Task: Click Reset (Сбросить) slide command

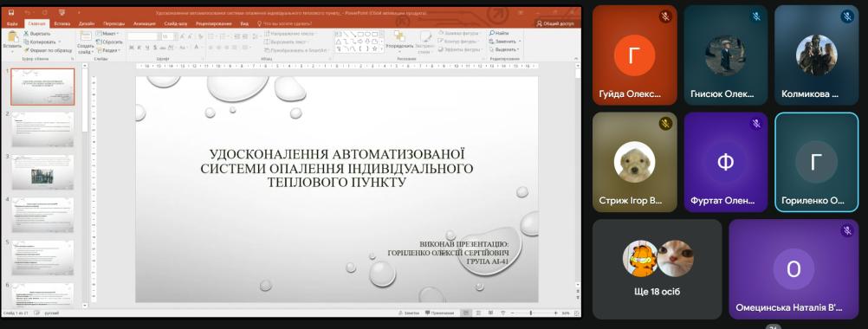Action: (x=108, y=42)
